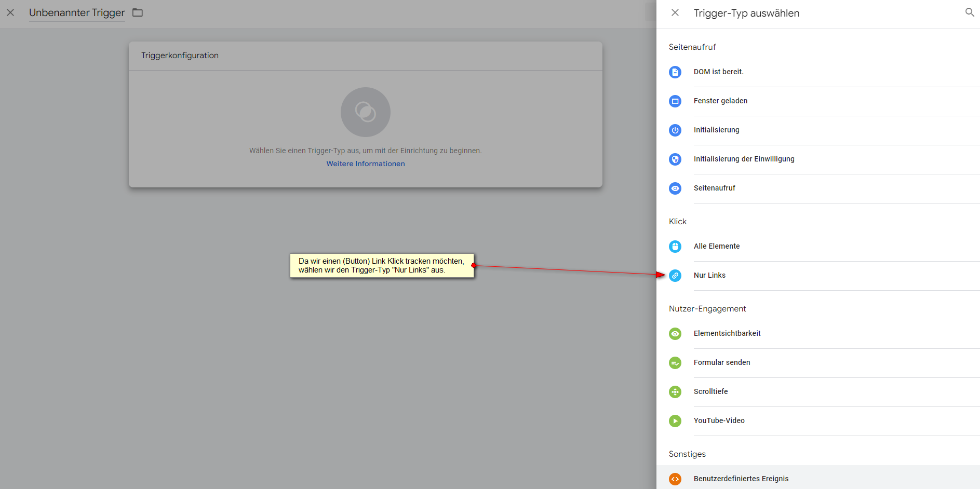Close the Trigger-Typ auswählen panel
Viewport: 980px width, 489px height.
pos(675,12)
